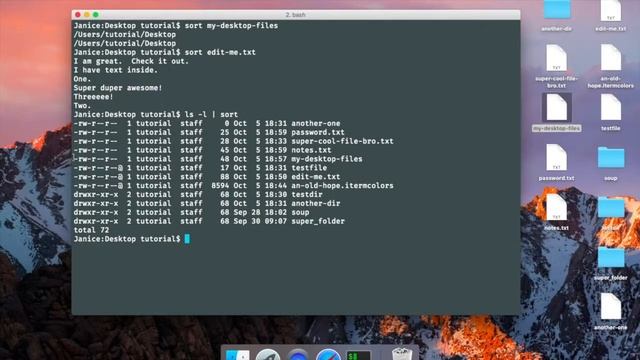Image resolution: width=640 pixels, height=360 pixels.
Task: Click the highlighted my-desktop-files icon
Action: pos(556,107)
